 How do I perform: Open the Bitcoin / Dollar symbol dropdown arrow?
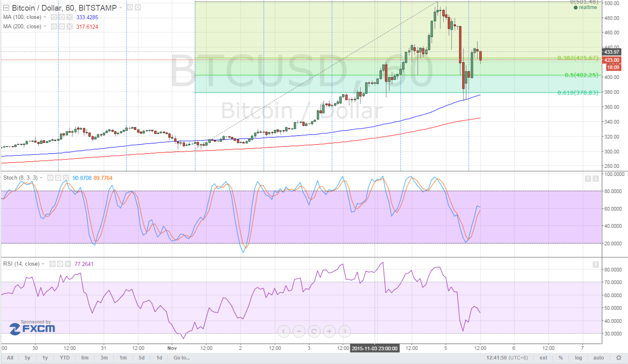[121, 8]
